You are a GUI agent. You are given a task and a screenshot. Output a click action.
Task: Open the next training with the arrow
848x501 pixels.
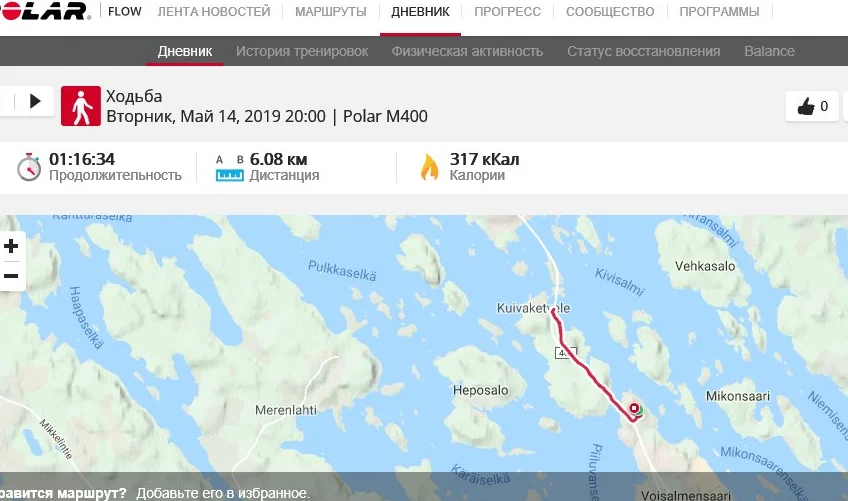(35, 101)
